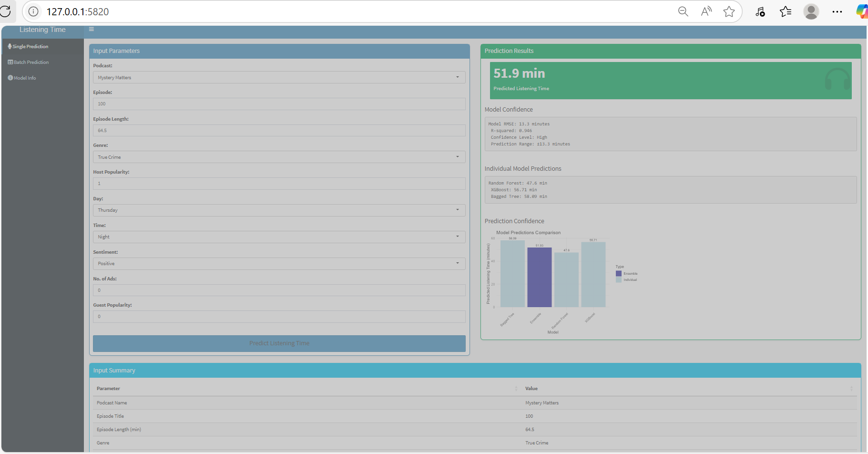The height and width of the screenshot is (454, 868).
Task: Click the 51.9 min predicted value
Action: click(x=519, y=73)
